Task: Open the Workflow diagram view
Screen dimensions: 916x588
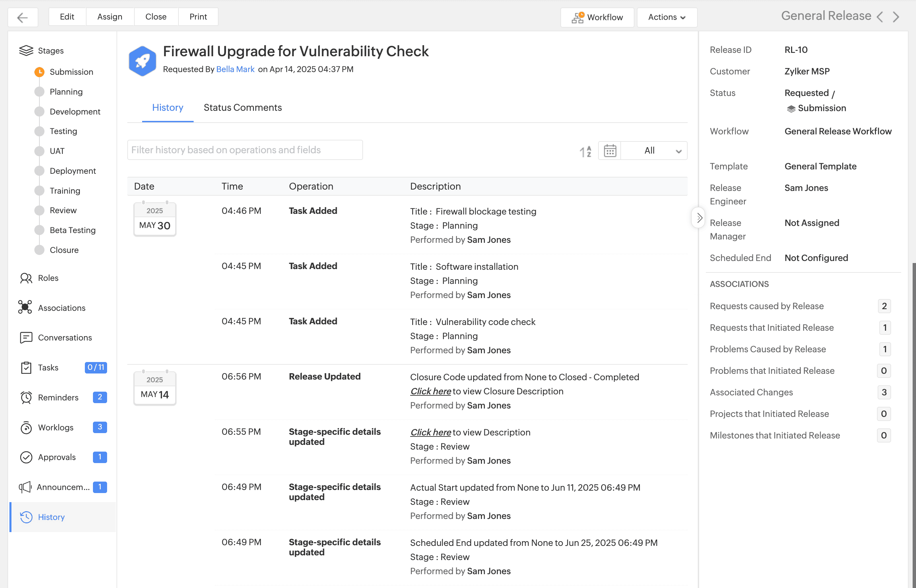Action: pos(597,17)
